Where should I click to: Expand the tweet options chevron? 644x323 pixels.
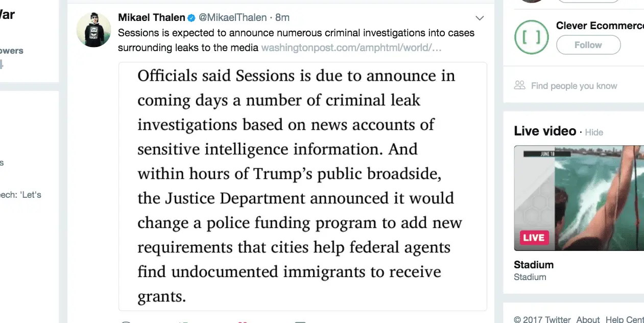(480, 18)
